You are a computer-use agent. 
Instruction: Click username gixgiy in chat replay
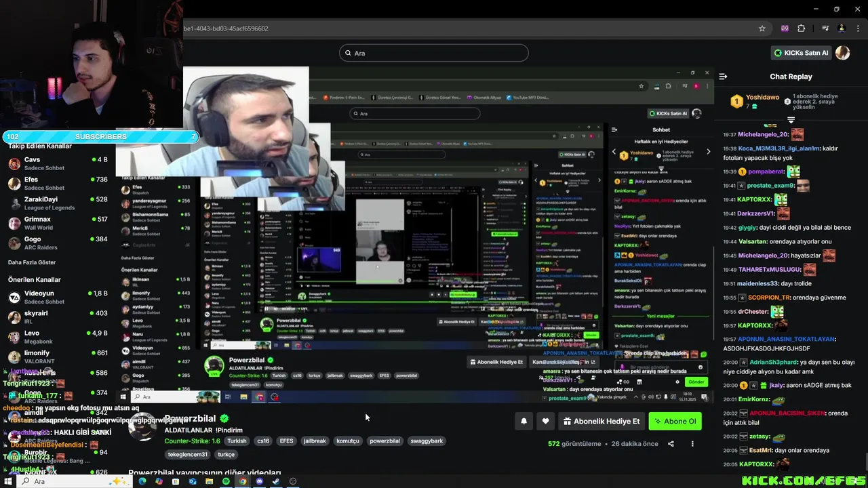[x=747, y=228]
